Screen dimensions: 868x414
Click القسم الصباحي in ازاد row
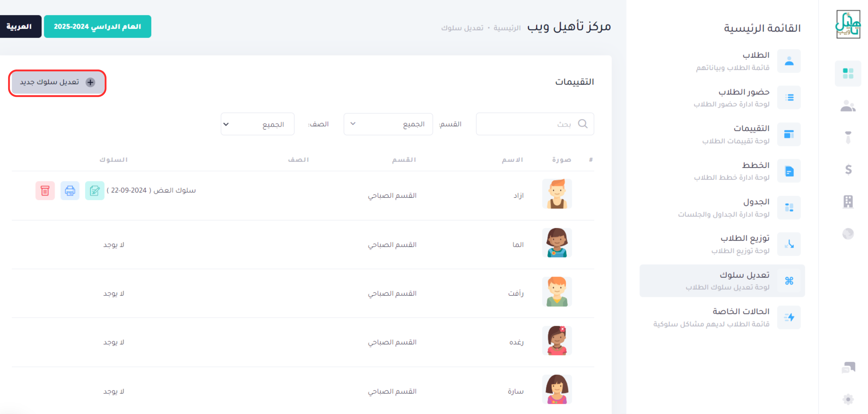pyautogui.click(x=392, y=196)
